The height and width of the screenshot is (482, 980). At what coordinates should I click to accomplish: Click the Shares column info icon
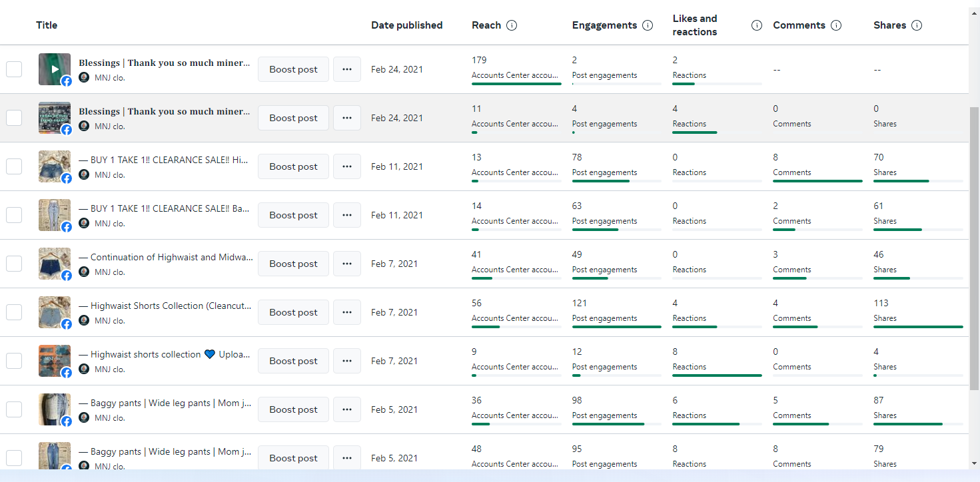(917, 25)
